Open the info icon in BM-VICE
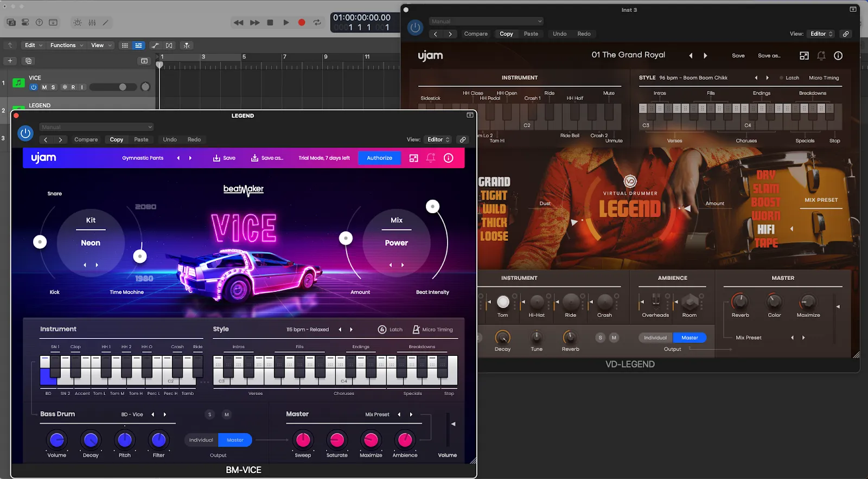The height and width of the screenshot is (479, 868). click(x=449, y=158)
